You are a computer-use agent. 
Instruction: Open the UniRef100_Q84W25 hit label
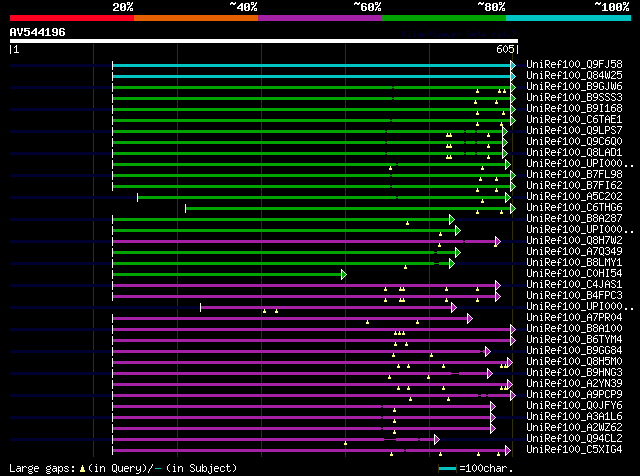point(574,76)
